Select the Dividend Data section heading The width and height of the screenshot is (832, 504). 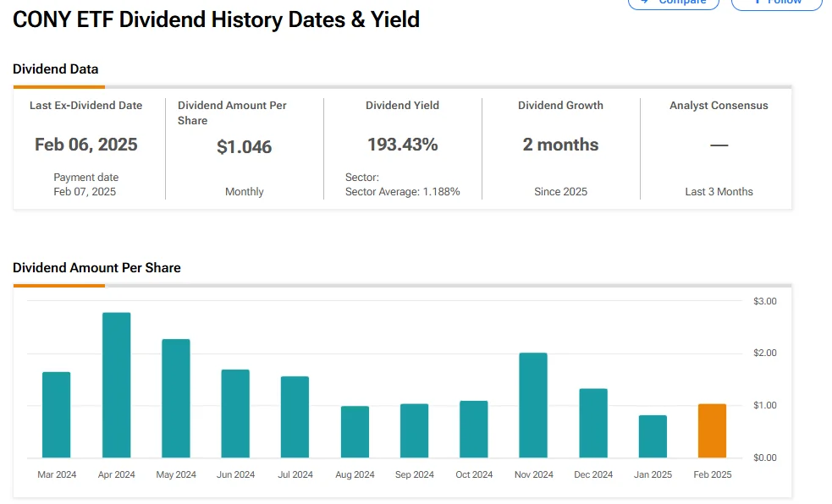coord(56,69)
